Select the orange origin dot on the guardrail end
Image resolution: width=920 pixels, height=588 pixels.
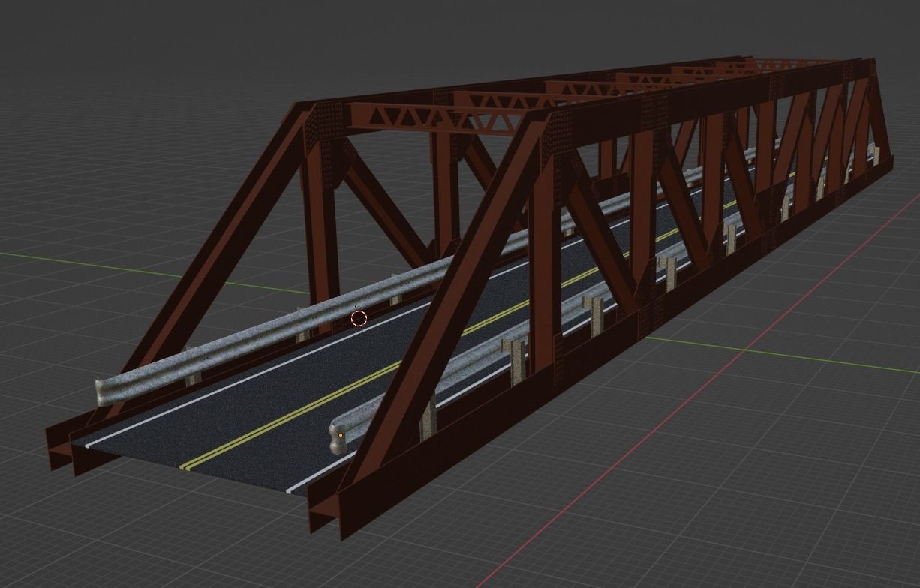pos(341,434)
